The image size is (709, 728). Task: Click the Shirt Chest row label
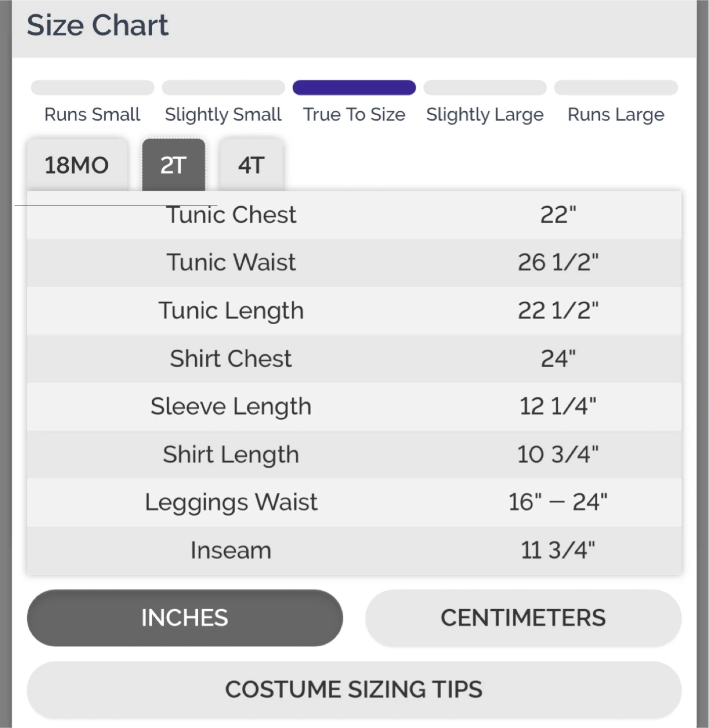231,358
